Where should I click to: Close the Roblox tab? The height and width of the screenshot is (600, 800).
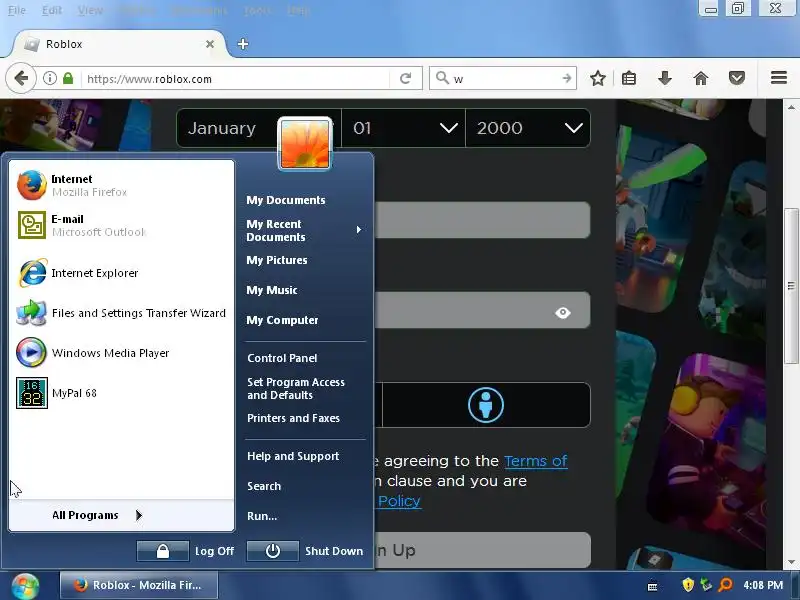click(210, 44)
